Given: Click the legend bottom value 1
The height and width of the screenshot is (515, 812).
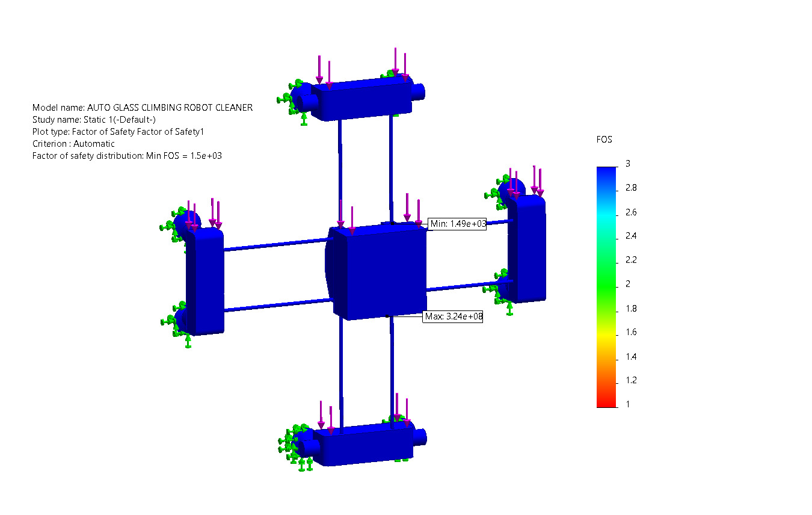Looking at the screenshot, I should [x=628, y=404].
